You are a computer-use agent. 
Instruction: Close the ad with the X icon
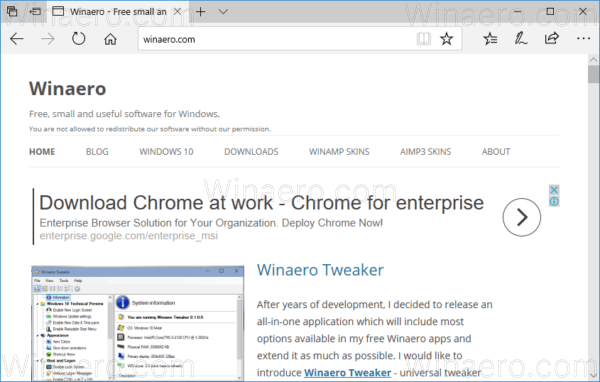tap(554, 190)
